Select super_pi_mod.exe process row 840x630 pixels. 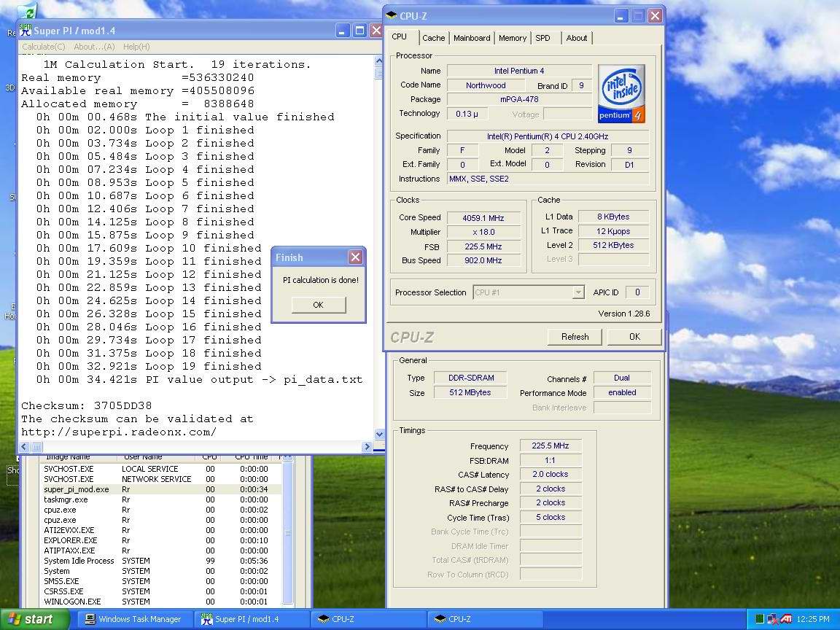162,489
